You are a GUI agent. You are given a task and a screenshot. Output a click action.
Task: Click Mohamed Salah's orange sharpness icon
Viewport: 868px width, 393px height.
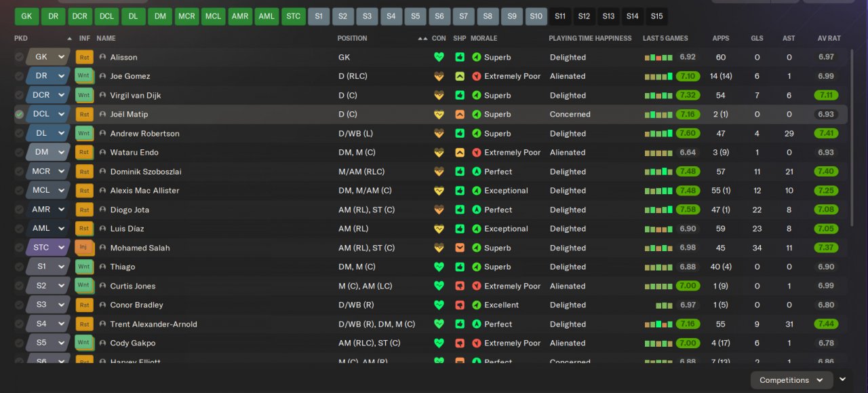click(460, 248)
